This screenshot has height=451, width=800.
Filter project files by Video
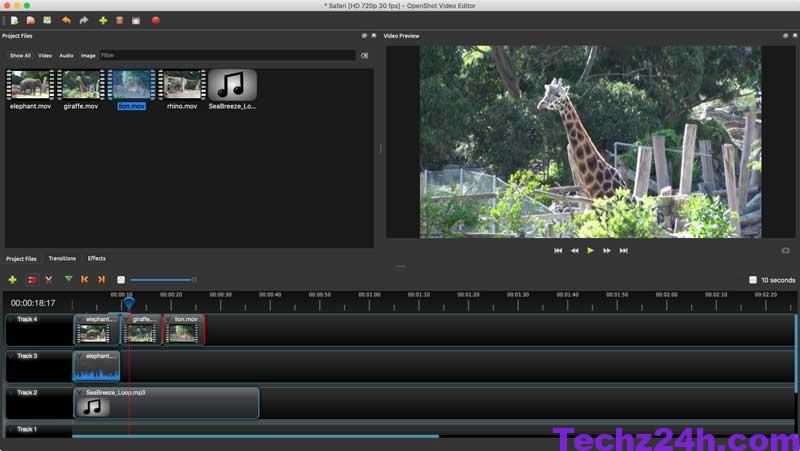click(45, 56)
